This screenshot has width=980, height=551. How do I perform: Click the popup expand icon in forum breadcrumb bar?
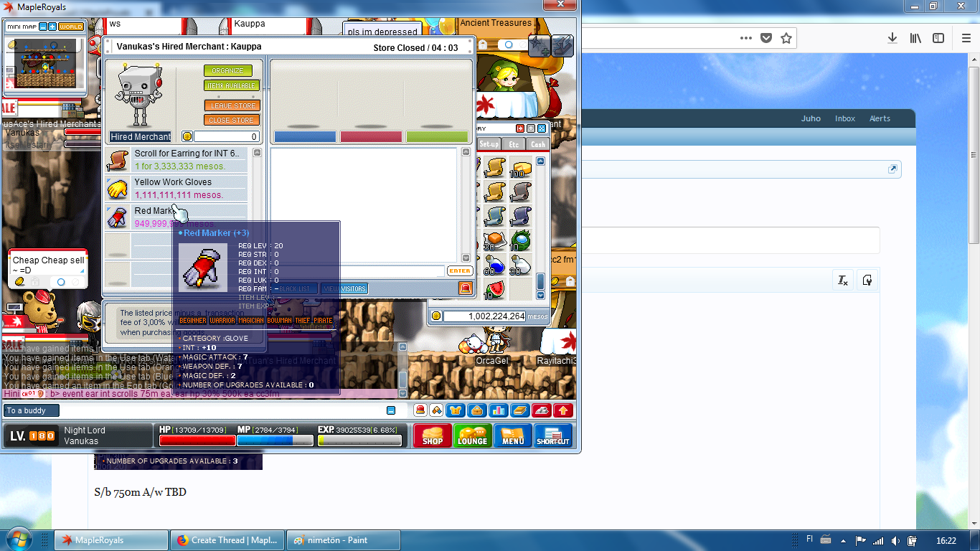coord(892,169)
